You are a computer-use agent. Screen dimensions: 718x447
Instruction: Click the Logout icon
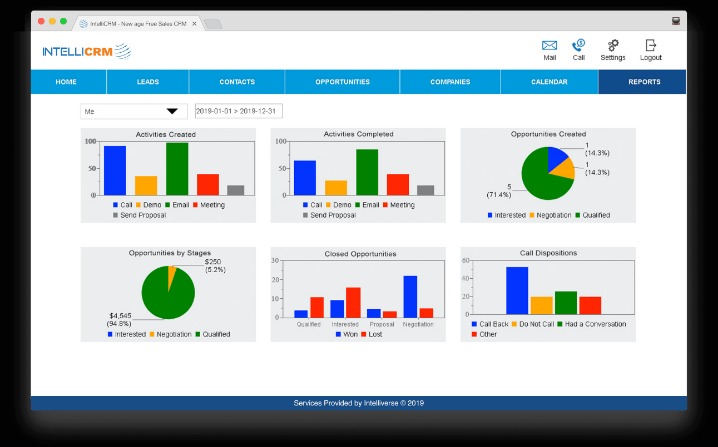coord(650,46)
